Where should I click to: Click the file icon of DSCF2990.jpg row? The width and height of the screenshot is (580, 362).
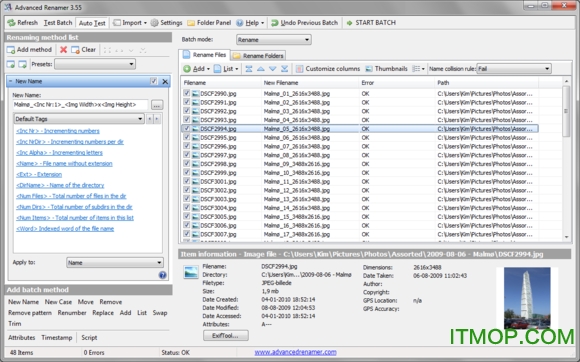click(196, 94)
